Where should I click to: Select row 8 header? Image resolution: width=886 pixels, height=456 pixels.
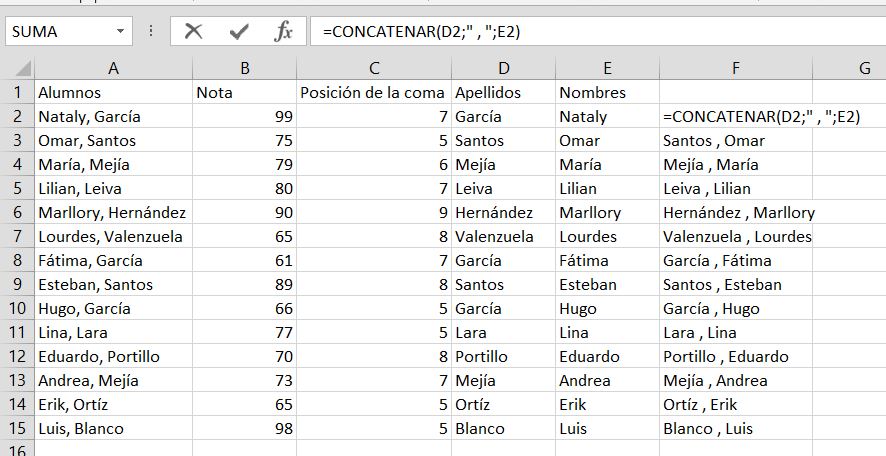coord(16,261)
